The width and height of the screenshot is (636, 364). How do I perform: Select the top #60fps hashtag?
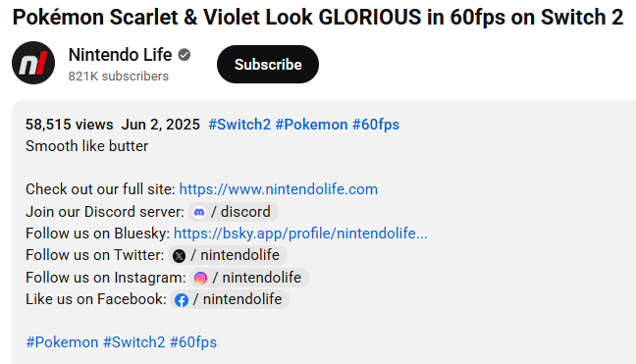(x=376, y=125)
